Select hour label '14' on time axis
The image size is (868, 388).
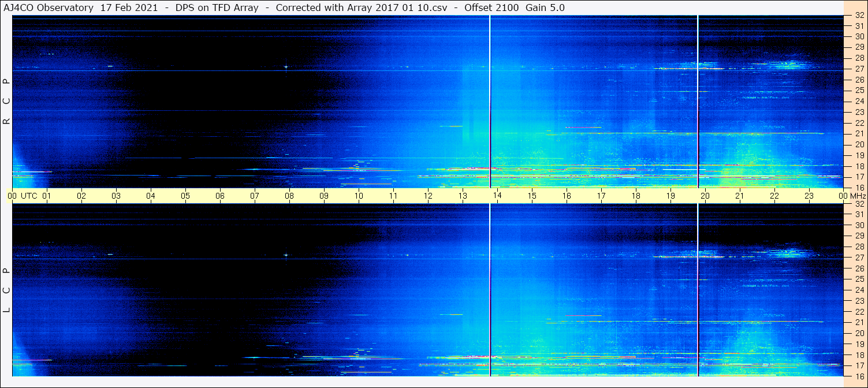click(497, 196)
